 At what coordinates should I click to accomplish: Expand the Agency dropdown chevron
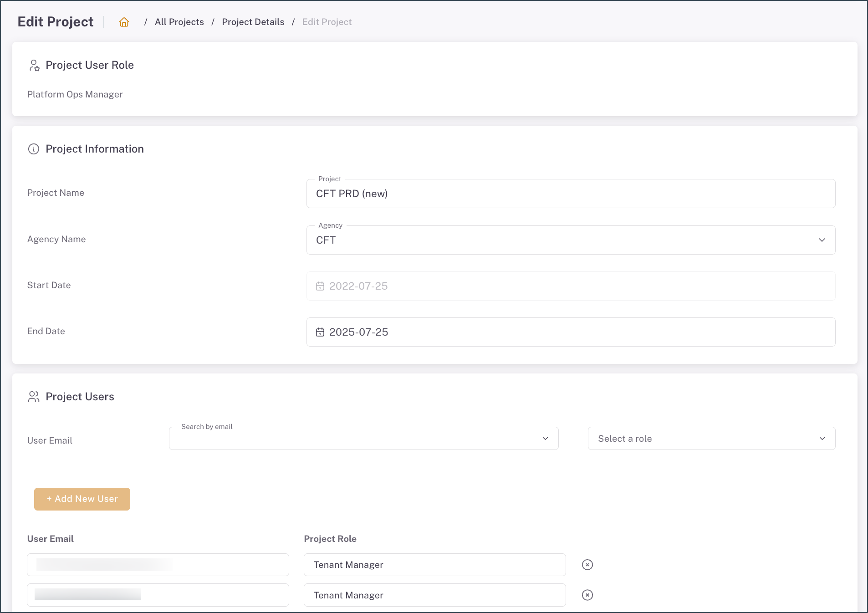(x=822, y=240)
